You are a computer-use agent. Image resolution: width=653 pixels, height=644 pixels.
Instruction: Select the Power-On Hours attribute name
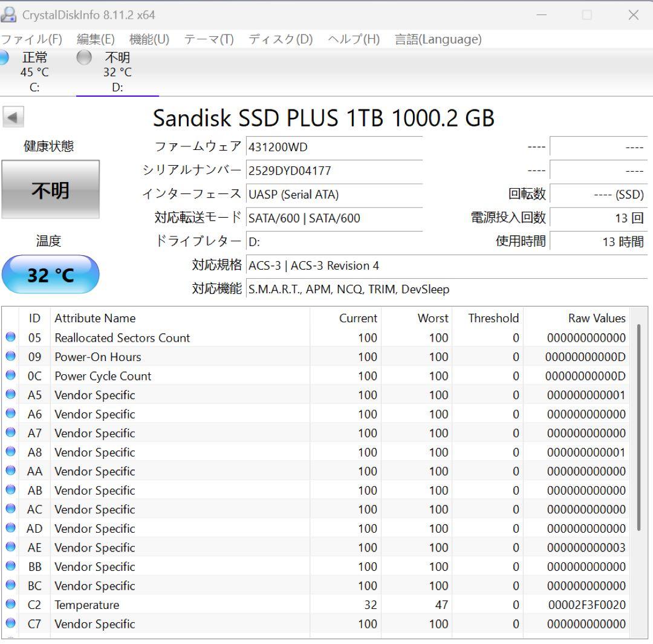pos(98,357)
